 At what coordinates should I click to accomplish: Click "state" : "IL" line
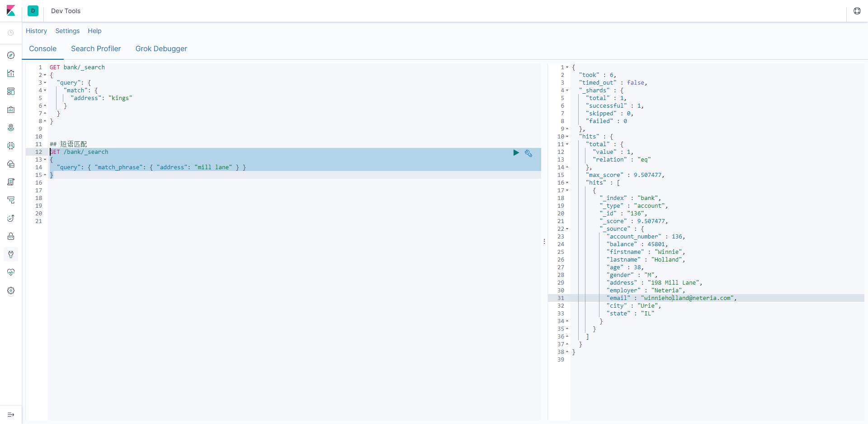pyautogui.click(x=630, y=314)
